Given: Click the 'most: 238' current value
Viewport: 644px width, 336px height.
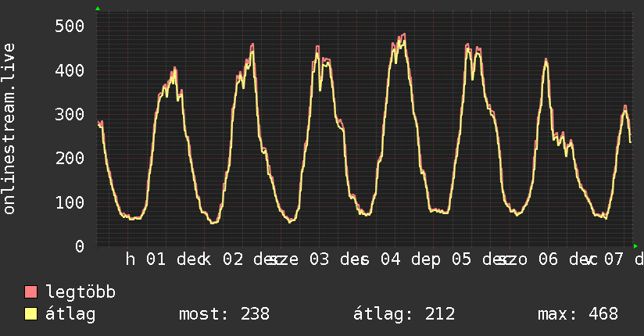Looking at the screenshot, I should pos(224,315).
